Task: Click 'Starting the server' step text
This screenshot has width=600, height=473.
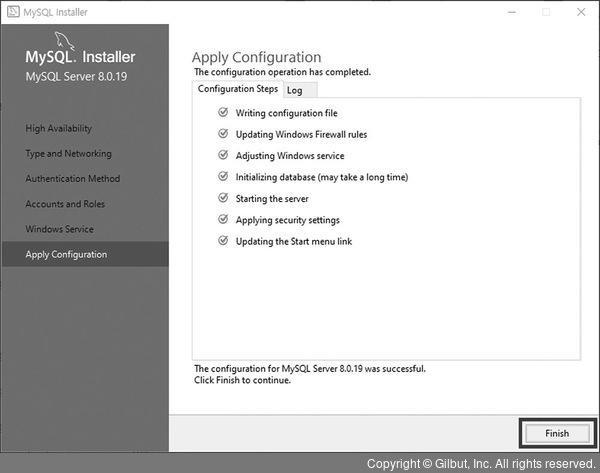Action: click(x=272, y=199)
